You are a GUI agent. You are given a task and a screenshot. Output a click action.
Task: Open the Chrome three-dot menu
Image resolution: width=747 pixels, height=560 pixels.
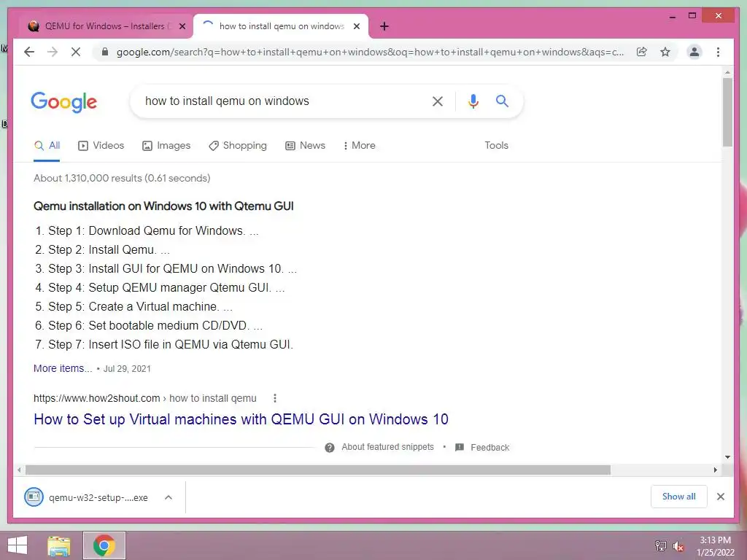(x=718, y=52)
